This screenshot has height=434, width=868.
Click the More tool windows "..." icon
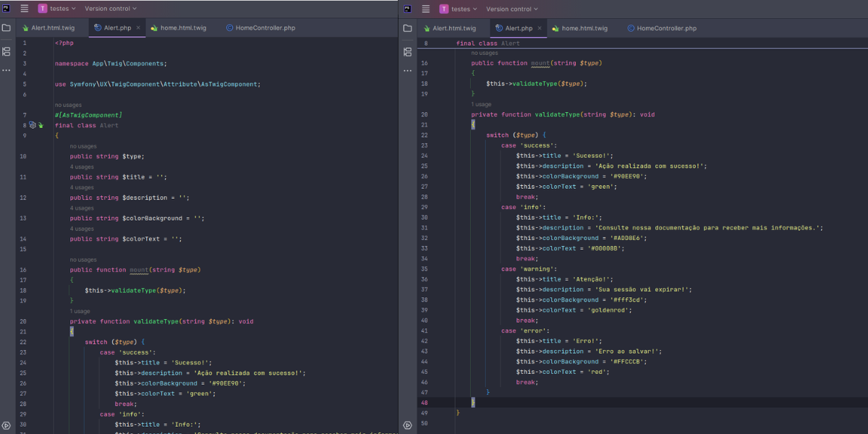pyautogui.click(x=7, y=70)
